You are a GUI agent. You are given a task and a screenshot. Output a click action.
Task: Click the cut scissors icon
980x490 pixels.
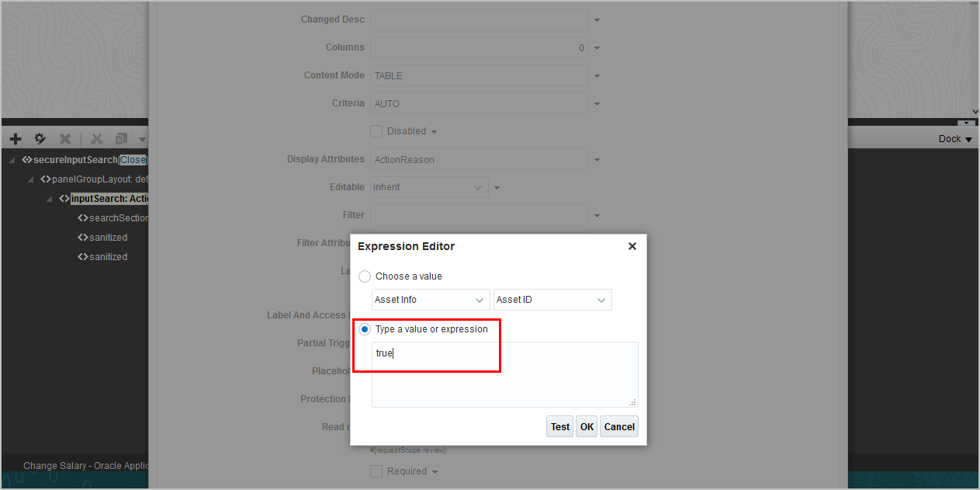click(x=97, y=139)
